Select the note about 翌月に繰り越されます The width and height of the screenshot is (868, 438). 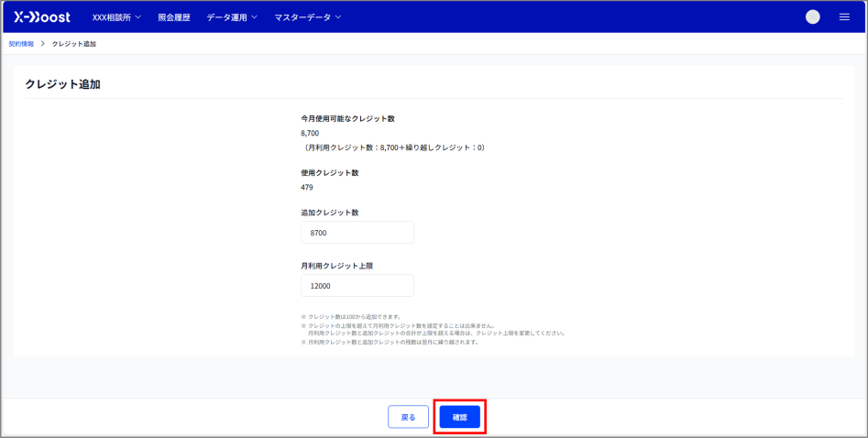pos(390,342)
